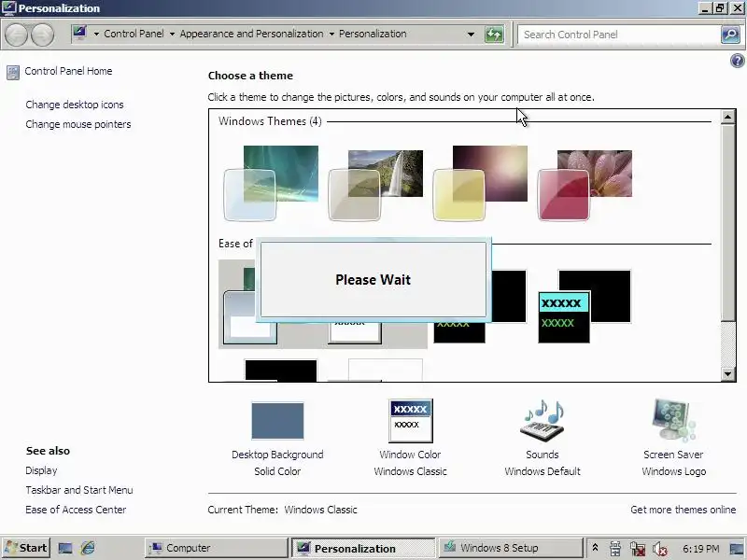Select the pink flower theme thumbnail
The image size is (747, 560).
tap(585, 185)
